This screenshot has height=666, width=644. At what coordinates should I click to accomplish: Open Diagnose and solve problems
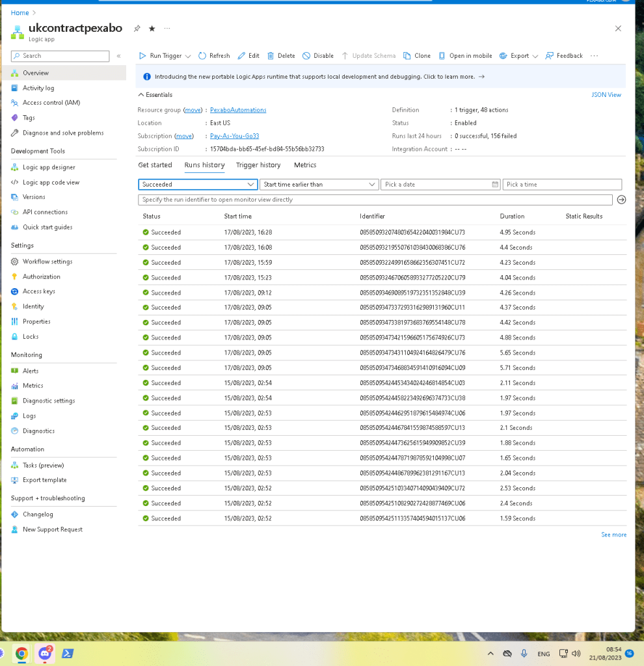[x=63, y=133]
